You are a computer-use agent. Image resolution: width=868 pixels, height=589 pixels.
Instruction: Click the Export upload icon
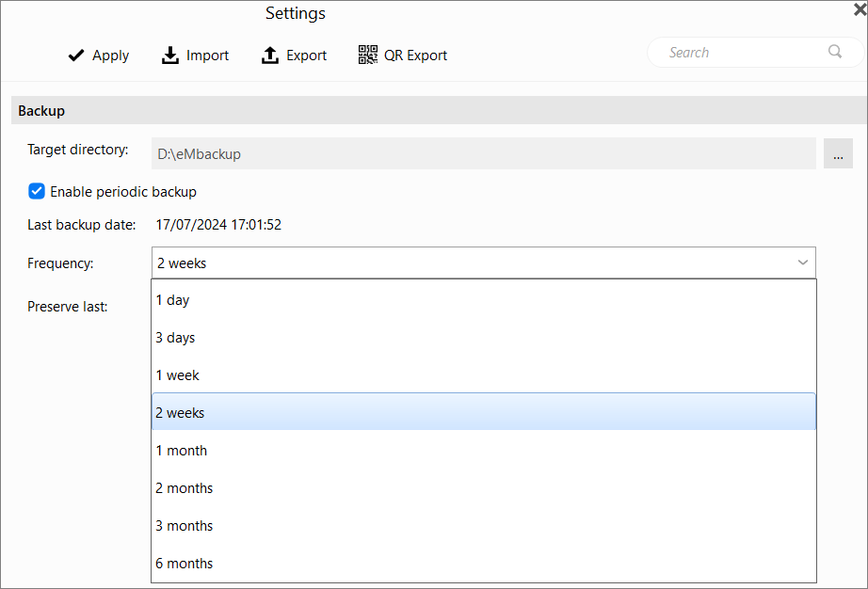click(269, 56)
